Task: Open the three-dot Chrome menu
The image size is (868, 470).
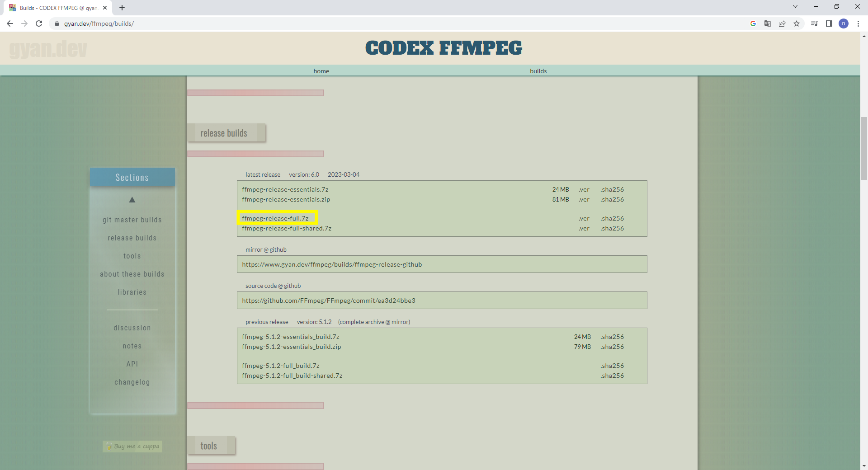Action: click(859, 23)
